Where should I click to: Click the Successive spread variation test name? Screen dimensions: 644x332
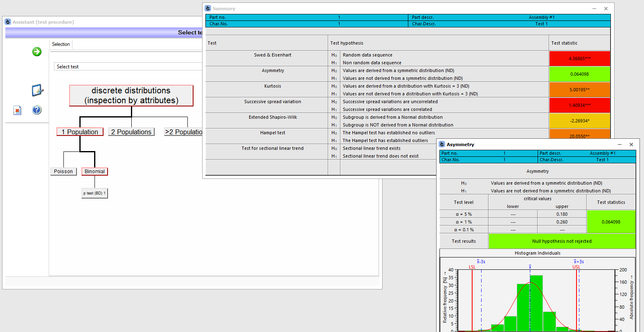click(x=272, y=102)
